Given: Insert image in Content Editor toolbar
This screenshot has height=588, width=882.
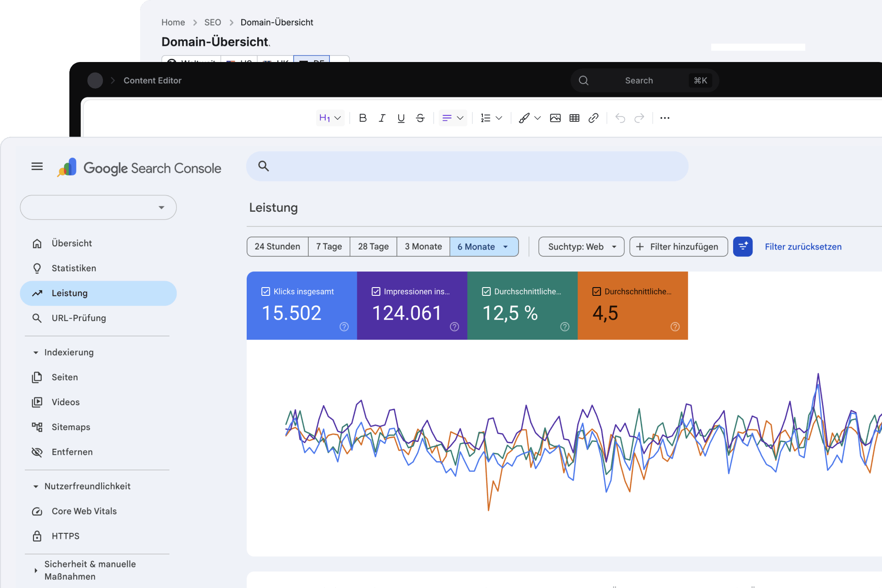Looking at the screenshot, I should pos(555,118).
